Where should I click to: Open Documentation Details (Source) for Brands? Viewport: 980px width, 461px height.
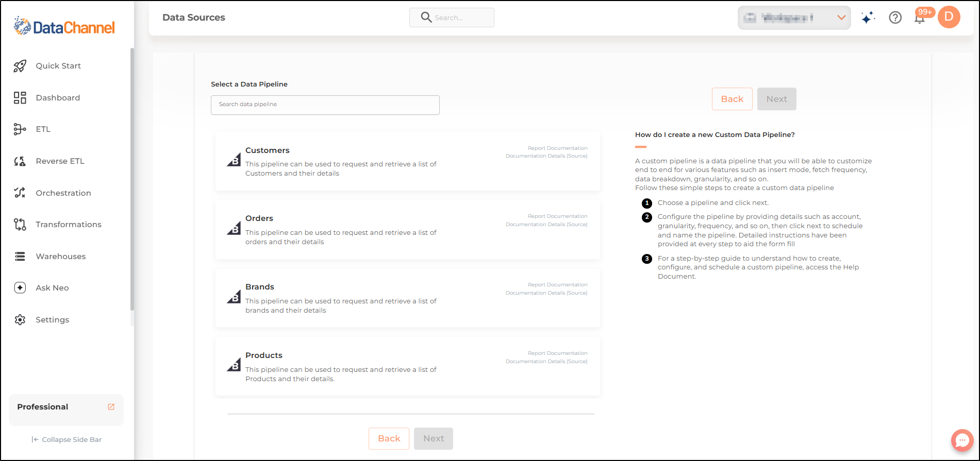(546, 293)
